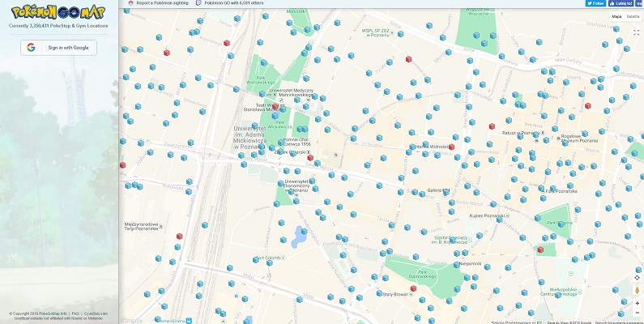Image resolution: width=644 pixels, height=324 pixels.
Task: Toggle fullscreen map view icon
Action: tap(636, 33)
